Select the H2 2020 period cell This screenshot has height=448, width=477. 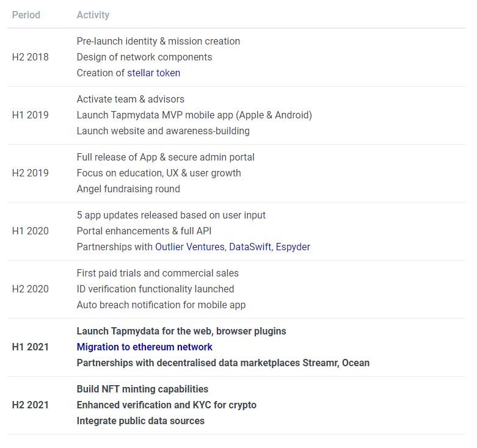coord(30,289)
